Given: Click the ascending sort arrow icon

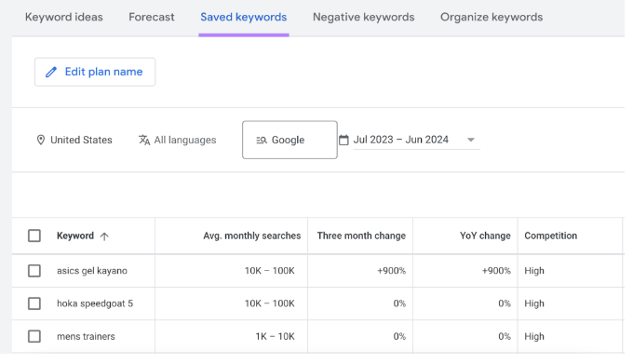Looking at the screenshot, I should pyautogui.click(x=104, y=236).
